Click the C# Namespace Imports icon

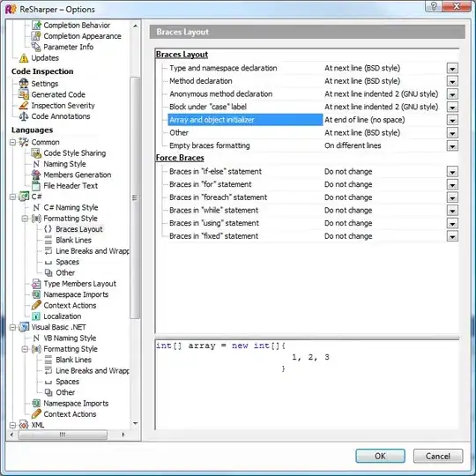coord(36,294)
